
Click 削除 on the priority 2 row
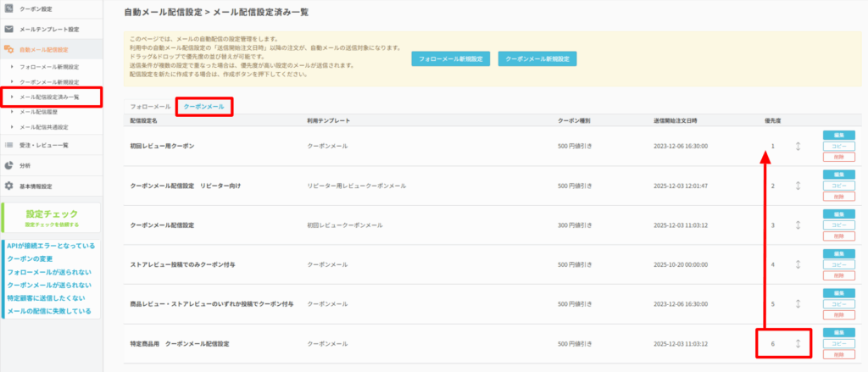click(838, 196)
